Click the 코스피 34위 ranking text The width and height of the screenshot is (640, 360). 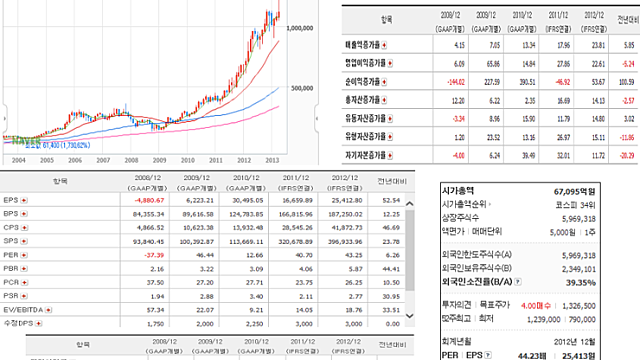pyautogui.click(x=576, y=205)
